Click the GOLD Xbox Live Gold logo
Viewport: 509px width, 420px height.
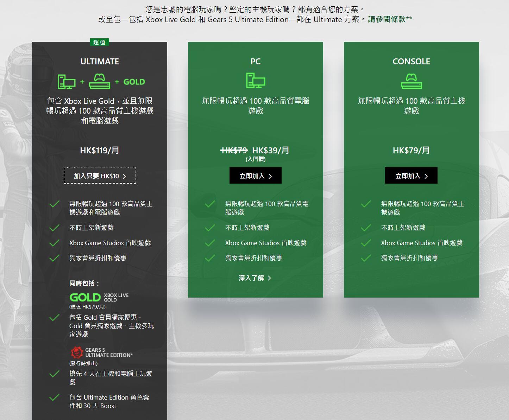tap(99, 298)
